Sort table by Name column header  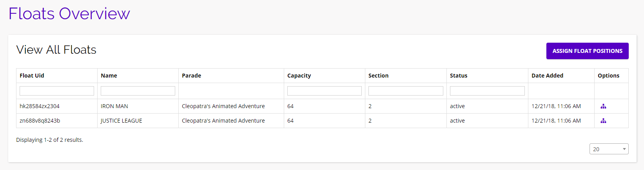coord(109,76)
